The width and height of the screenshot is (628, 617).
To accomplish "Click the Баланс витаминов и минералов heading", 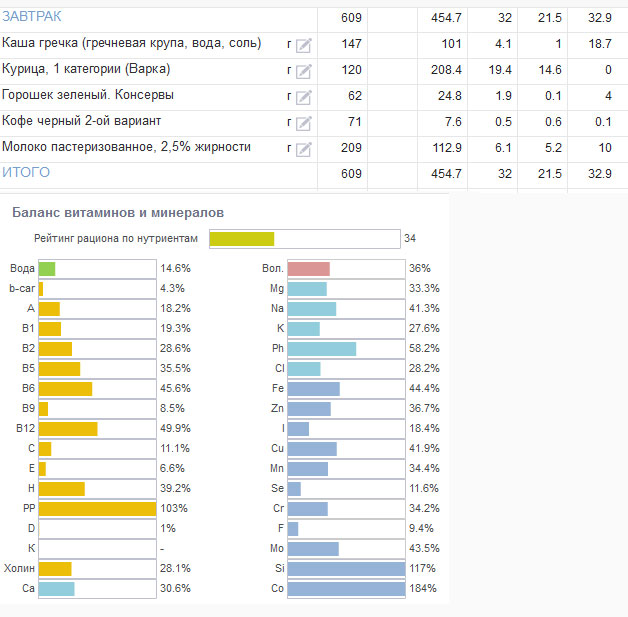I will pyautogui.click(x=118, y=213).
